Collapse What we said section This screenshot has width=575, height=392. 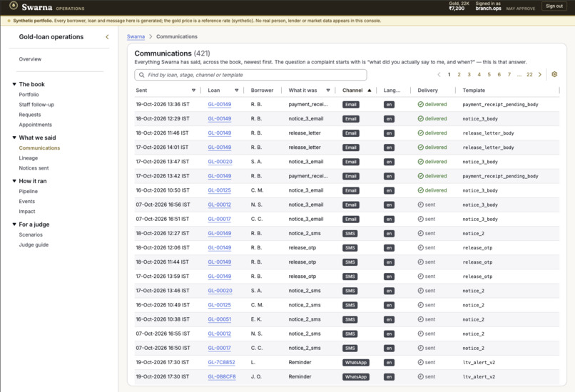click(14, 138)
